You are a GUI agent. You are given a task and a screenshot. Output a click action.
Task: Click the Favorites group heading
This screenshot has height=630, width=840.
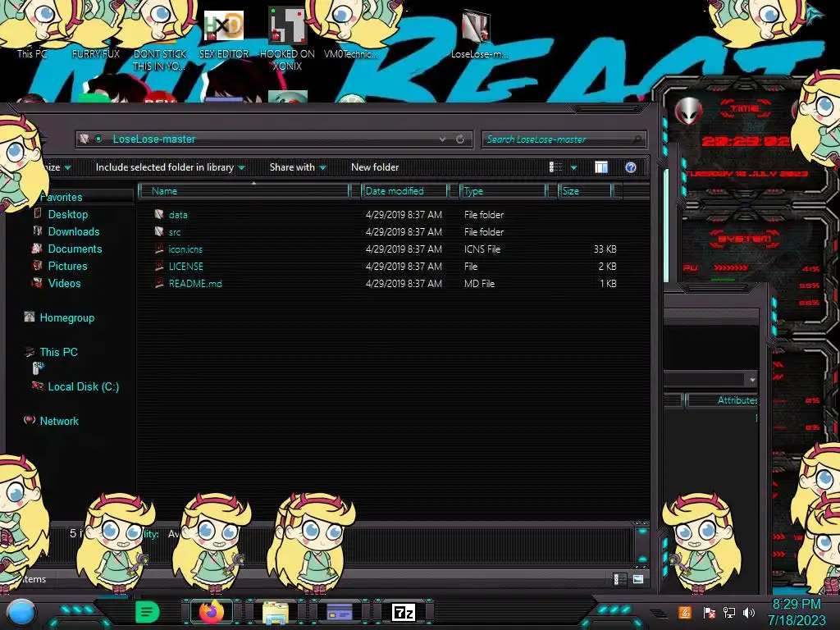pyautogui.click(x=61, y=197)
